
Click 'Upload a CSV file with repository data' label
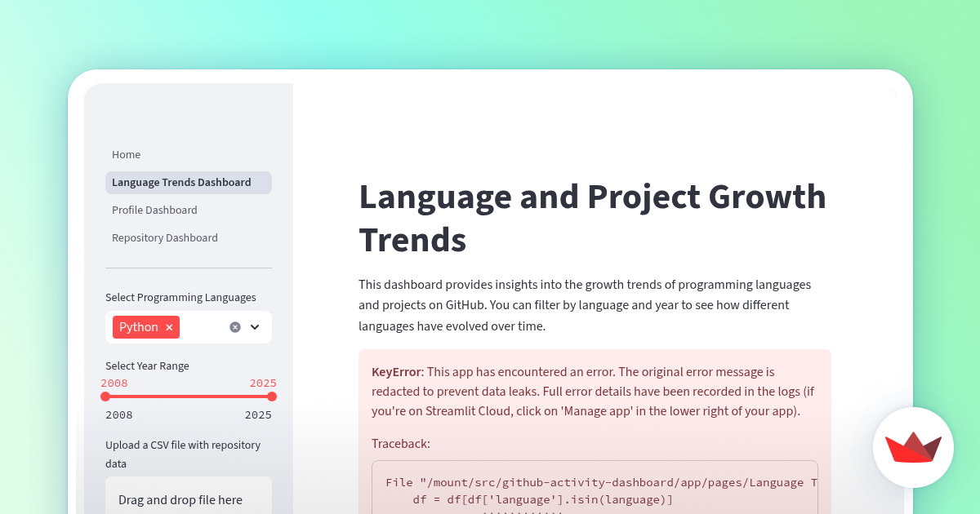coord(183,454)
